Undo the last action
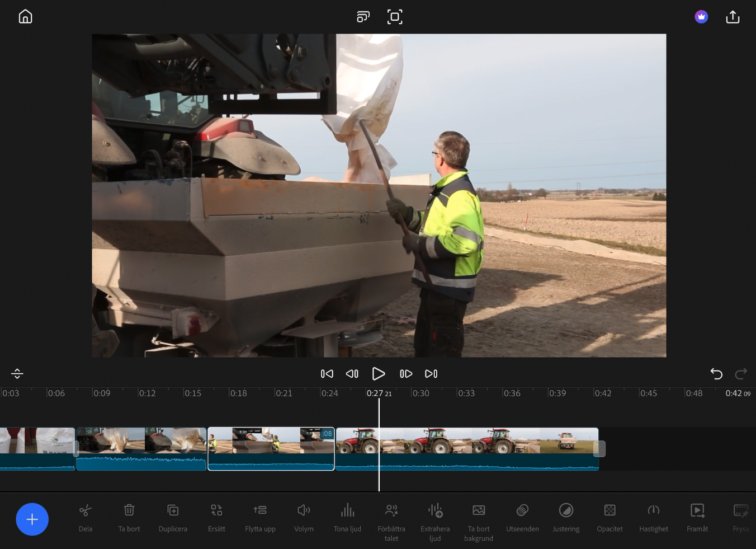756x549 pixels. (x=716, y=374)
